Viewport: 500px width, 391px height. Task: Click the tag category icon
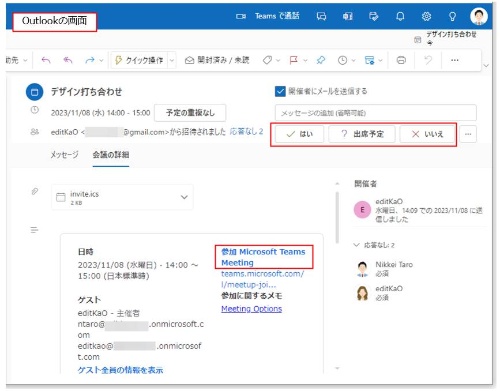click(267, 60)
